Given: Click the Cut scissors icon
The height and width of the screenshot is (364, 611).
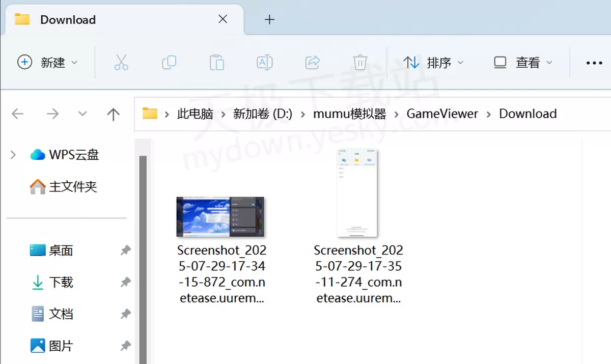Looking at the screenshot, I should 121,62.
